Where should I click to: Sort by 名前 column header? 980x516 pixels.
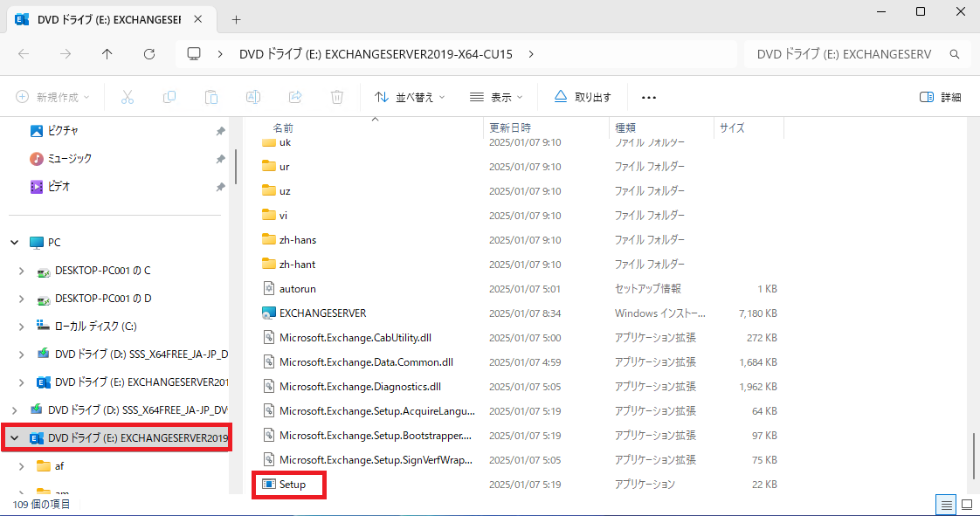pyautogui.click(x=282, y=128)
